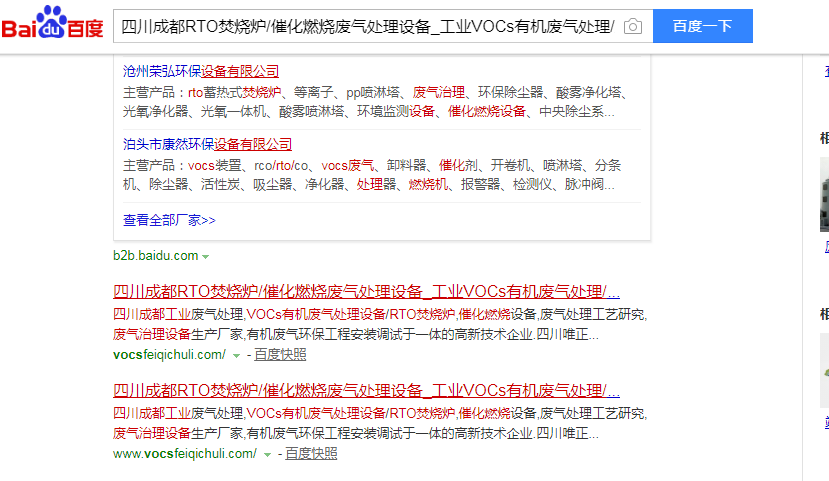
Task: Click the Baidu logo
Action: (x=52, y=23)
